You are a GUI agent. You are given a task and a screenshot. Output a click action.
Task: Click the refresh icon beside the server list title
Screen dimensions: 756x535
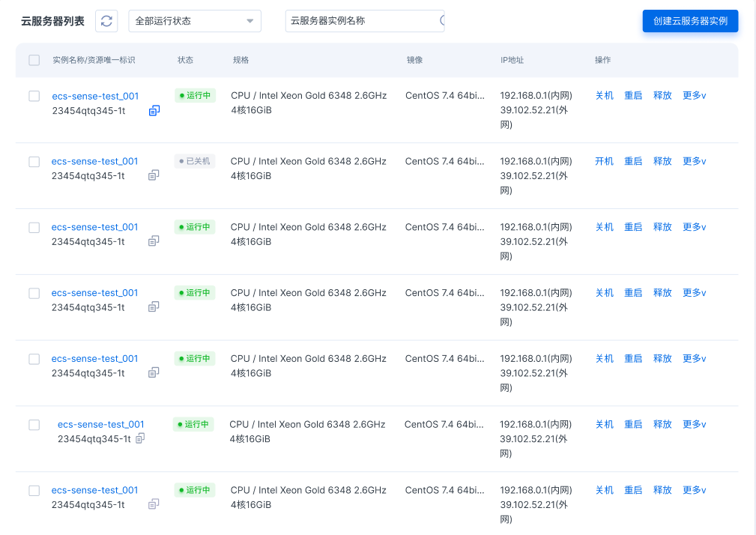point(106,21)
